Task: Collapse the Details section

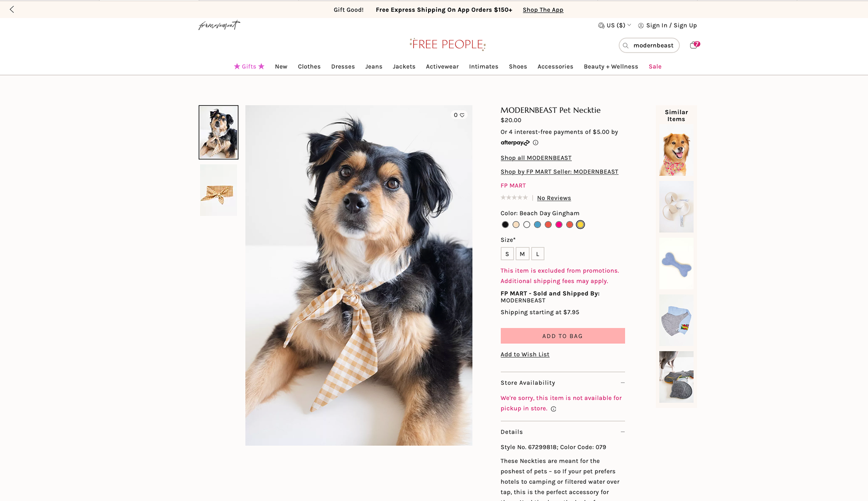Action: pos(623,432)
